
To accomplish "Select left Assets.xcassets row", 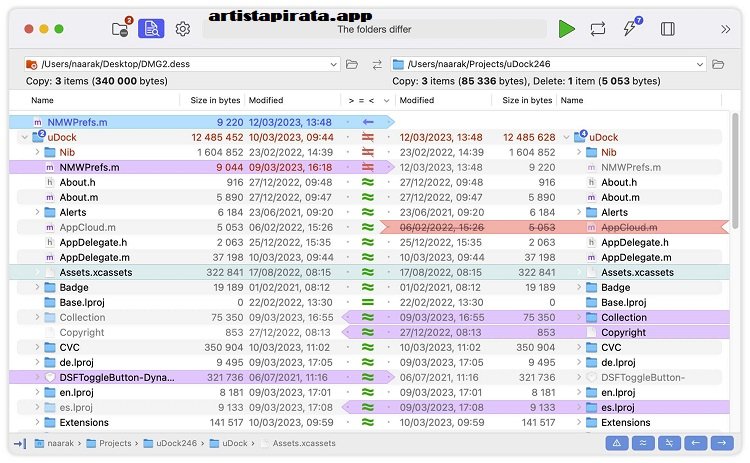I will (x=175, y=272).
